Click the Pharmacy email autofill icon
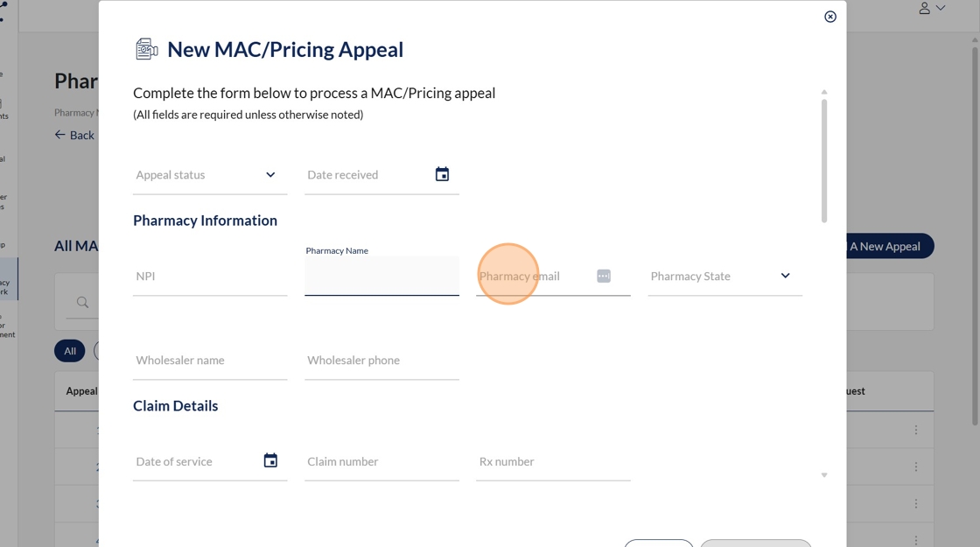This screenshot has width=980, height=547. click(x=604, y=277)
